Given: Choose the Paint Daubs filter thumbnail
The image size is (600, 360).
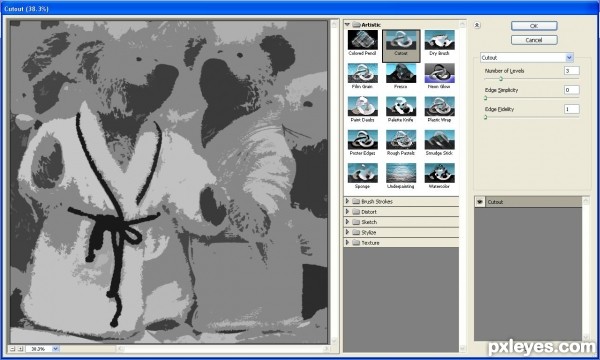Looking at the screenshot, I should pos(362,106).
